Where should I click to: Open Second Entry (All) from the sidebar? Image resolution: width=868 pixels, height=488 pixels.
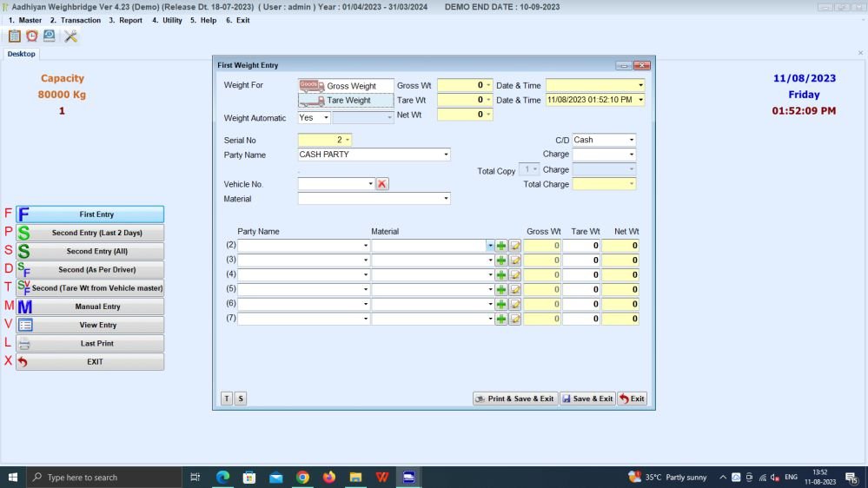(89, 251)
